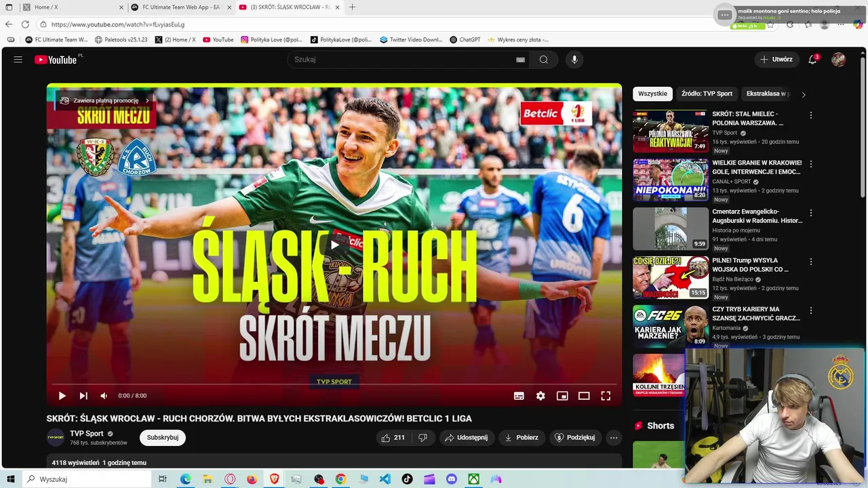Screen dimensions: 868x488
Task: Open the YouTube hamburger guide menu
Action: 18,60
